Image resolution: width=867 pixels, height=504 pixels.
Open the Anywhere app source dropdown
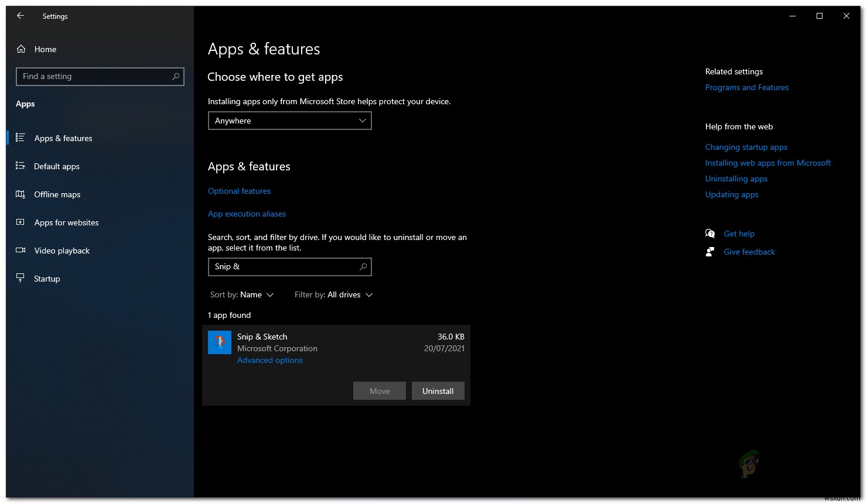point(290,121)
